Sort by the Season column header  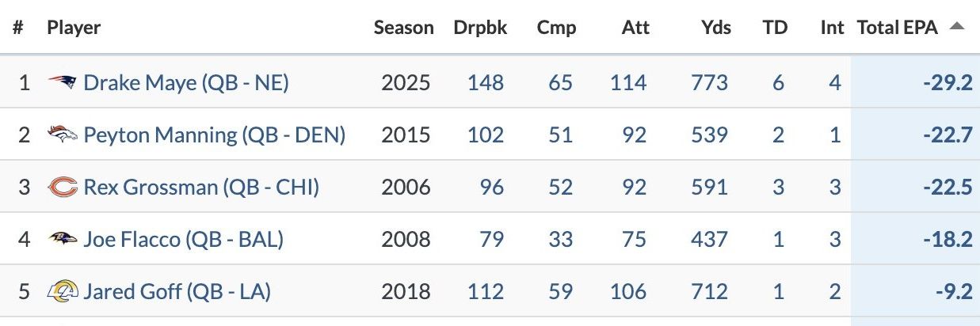click(x=403, y=28)
